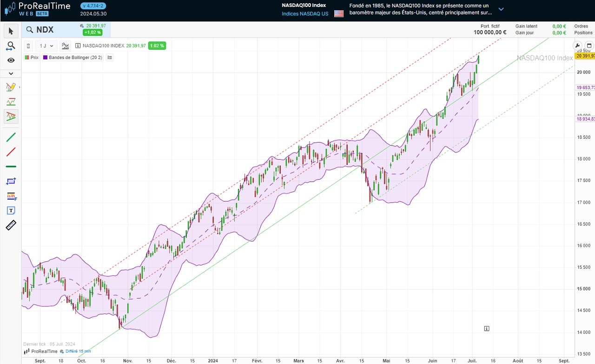
Task: Click the Prix red-green color swatch
Action: (26, 58)
